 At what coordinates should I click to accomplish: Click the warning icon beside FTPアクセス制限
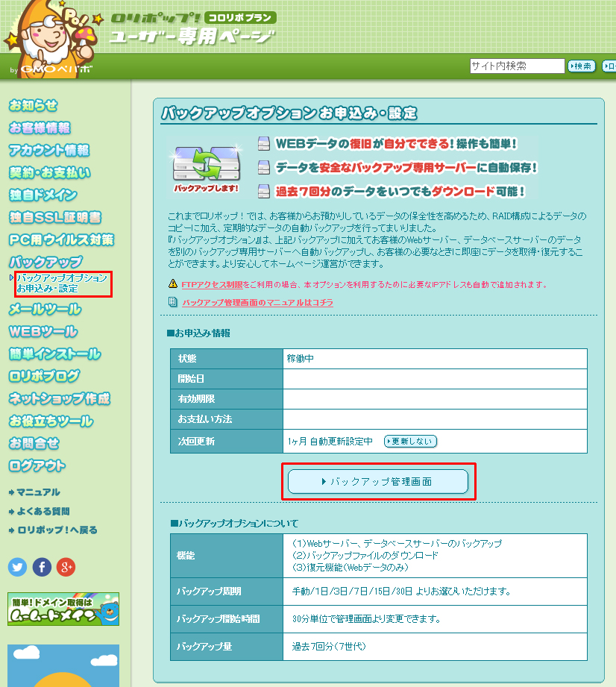(173, 284)
